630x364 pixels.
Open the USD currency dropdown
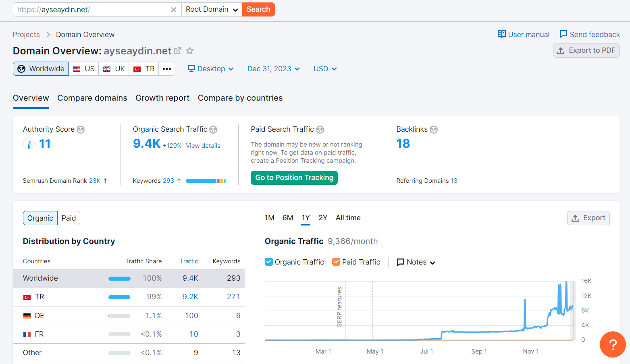click(x=325, y=69)
